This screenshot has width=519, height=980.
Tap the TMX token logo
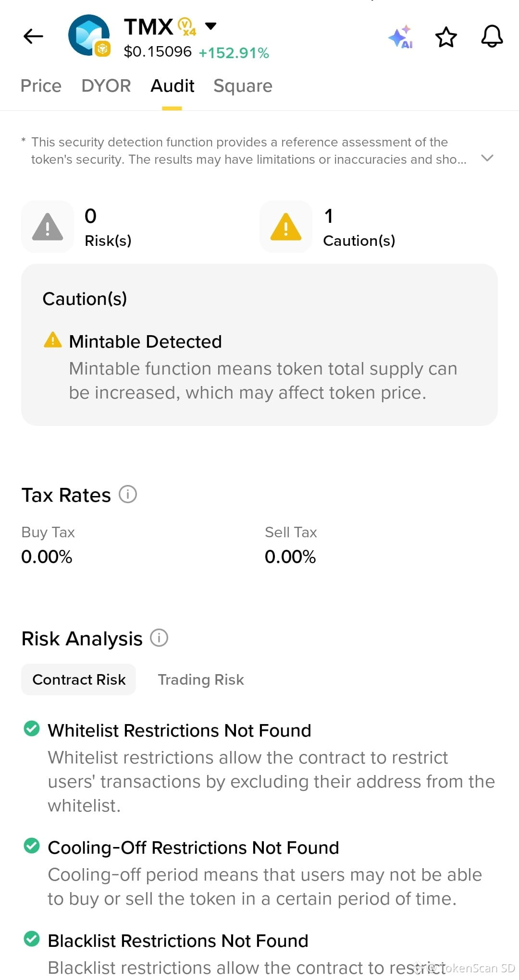pyautogui.click(x=90, y=36)
